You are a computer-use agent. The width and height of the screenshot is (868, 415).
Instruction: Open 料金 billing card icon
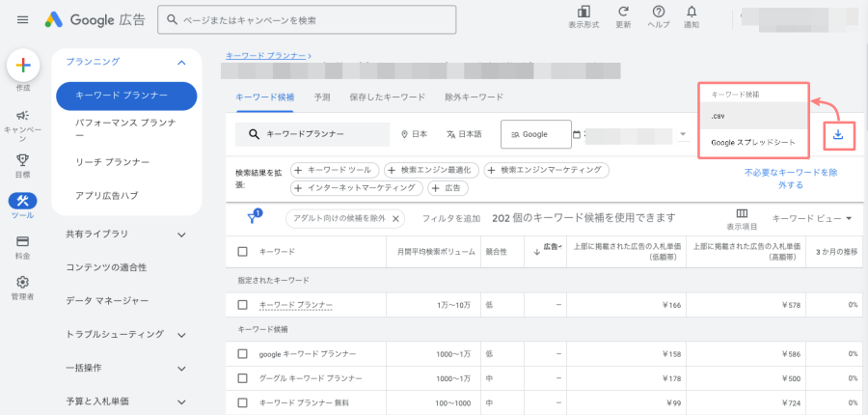pos(23,241)
